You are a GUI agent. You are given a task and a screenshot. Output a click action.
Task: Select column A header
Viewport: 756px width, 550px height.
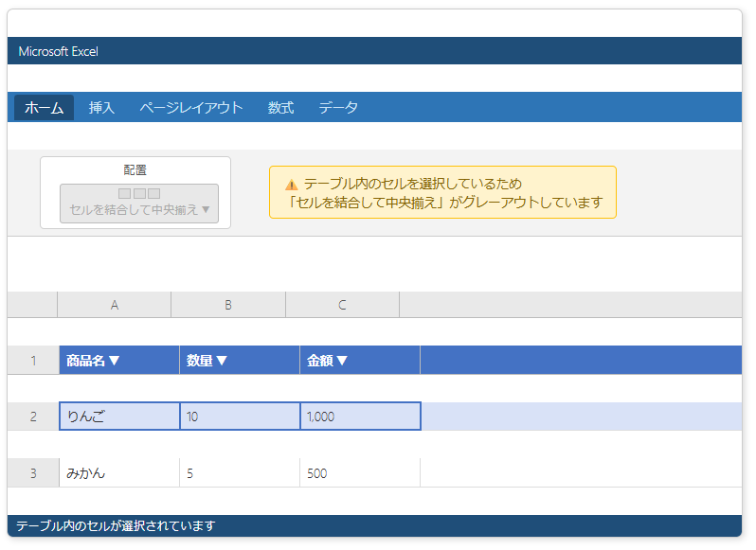click(x=115, y=305)
